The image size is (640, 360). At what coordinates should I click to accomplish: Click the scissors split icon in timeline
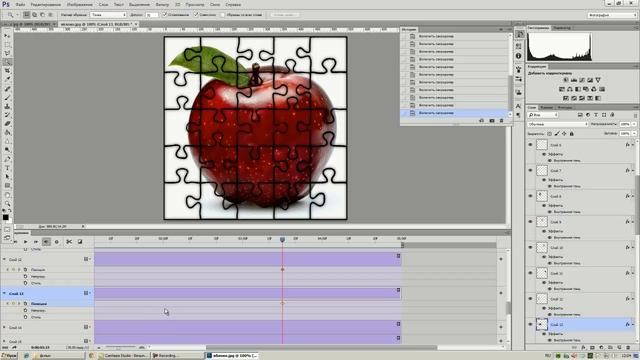[x=69, y=242]
